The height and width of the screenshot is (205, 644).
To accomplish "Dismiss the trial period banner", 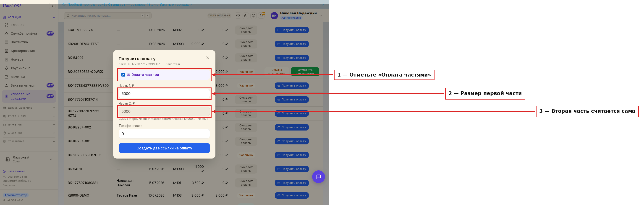I will point(323,5).
